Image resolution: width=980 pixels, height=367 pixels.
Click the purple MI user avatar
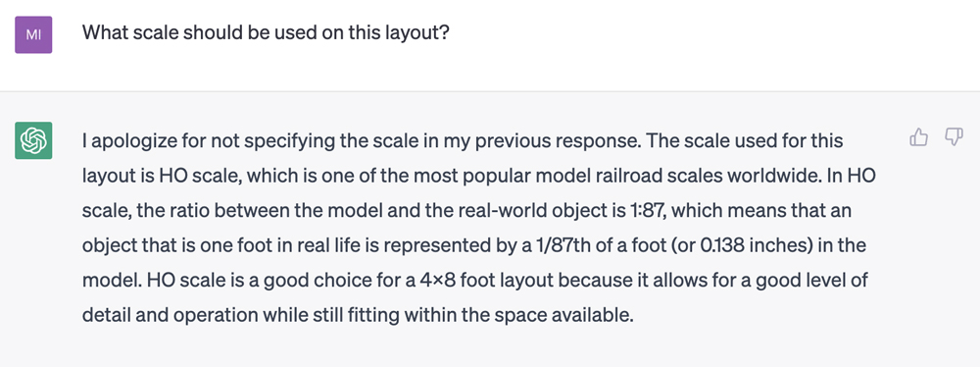pos(33,34)
